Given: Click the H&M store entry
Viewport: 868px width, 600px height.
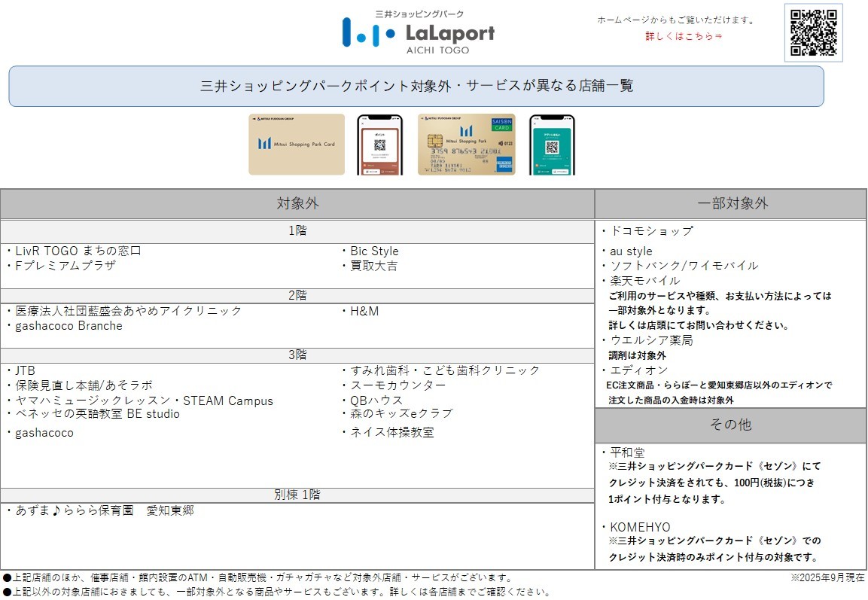Looking at the screenshot, I should pos(364,311).
